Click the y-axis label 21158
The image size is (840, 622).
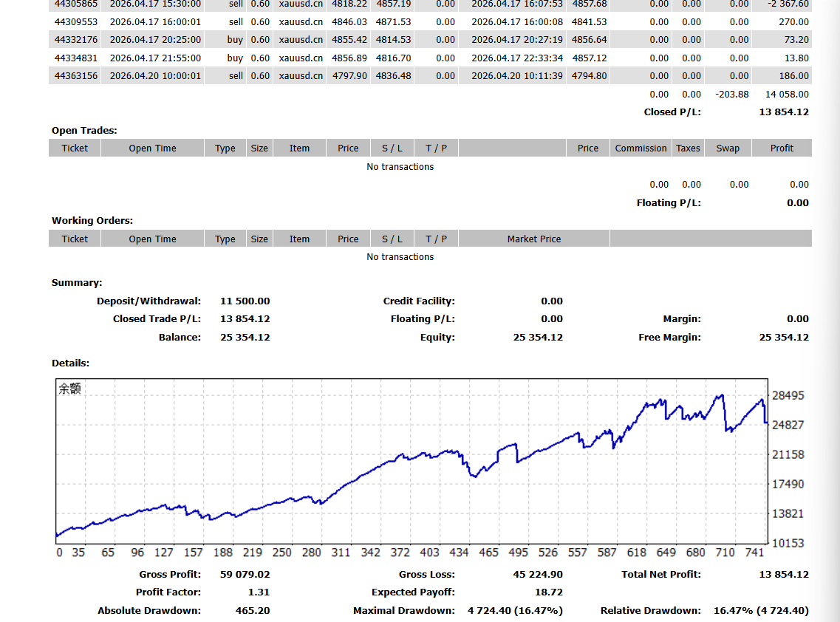pyautogui.click(x=788, y=454)
